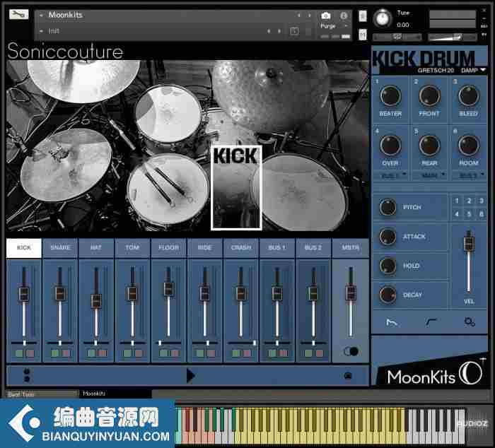This screenshot has height=448, width=495.
Task: Toggle the round switch under the MSTR fader
Action: (x=351, y=351)
